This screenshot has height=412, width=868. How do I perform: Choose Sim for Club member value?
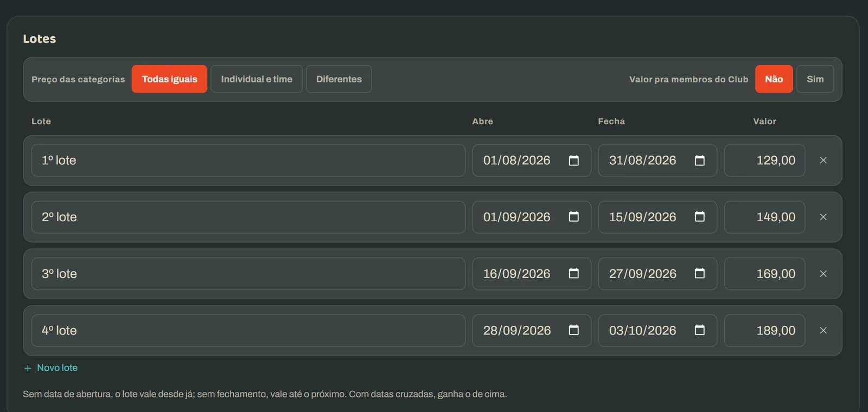(815, 79)
